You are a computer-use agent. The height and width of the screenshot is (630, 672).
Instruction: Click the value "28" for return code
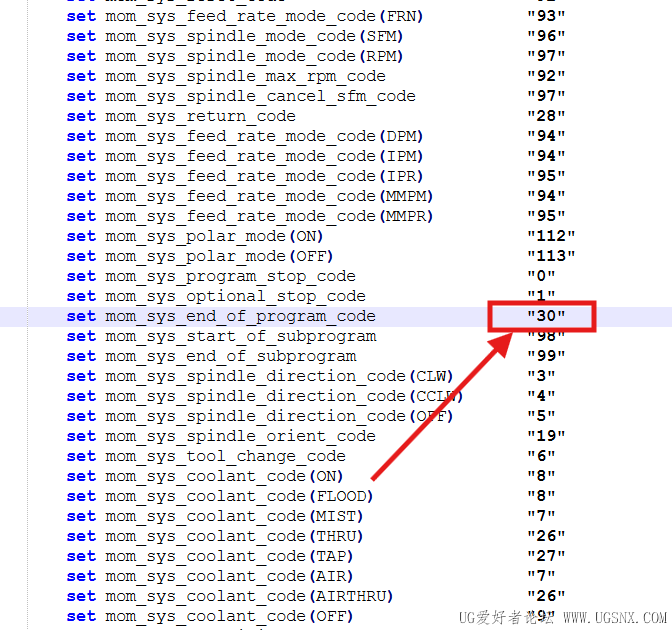click(x=546, y=116)
